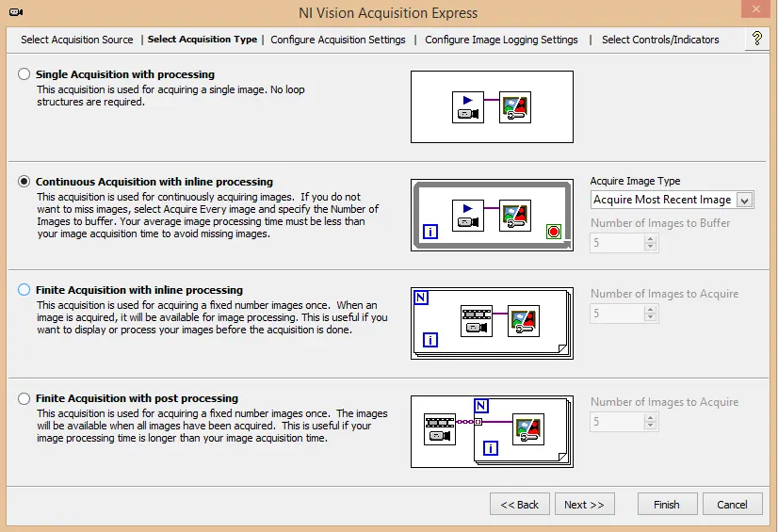Click dropdown arrow beside Acquire Most Recent Image
The image size is (778, 532).
[745, 201]
